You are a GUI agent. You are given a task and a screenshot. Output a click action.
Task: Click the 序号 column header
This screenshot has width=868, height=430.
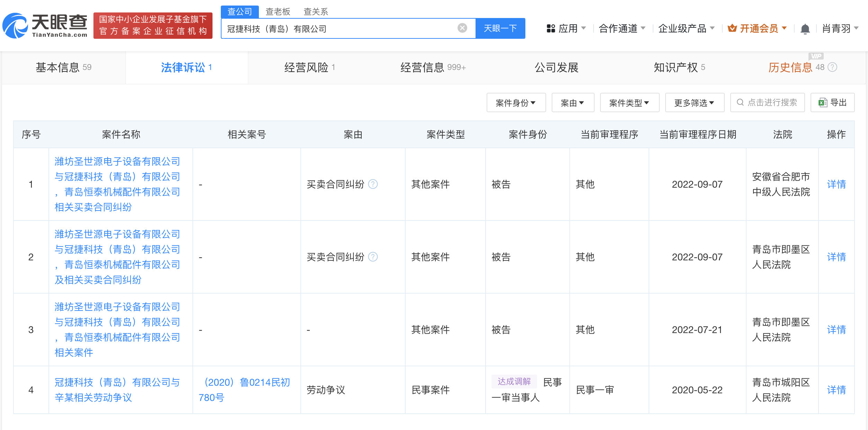pos(31,134)
